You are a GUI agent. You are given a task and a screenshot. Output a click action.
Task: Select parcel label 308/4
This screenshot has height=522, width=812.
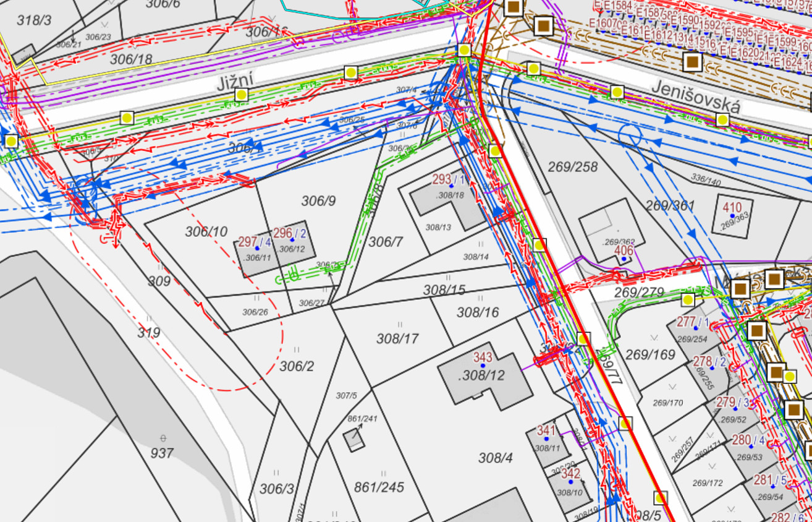point(496,458)
